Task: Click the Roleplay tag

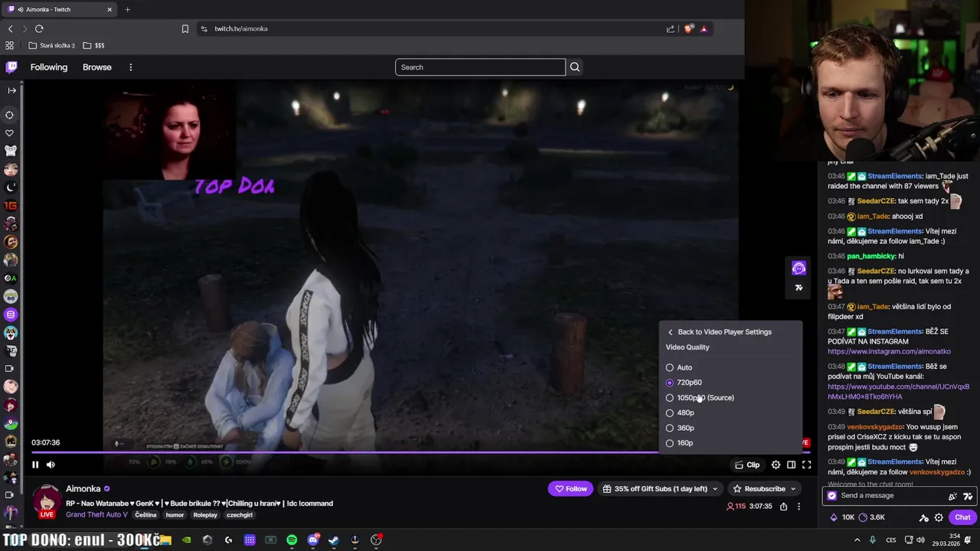Action: point(205,515)
